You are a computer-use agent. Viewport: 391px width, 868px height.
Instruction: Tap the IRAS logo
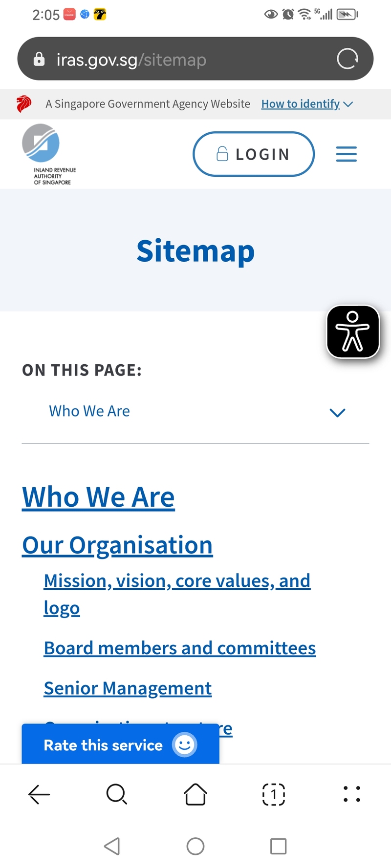click(47, 154)
